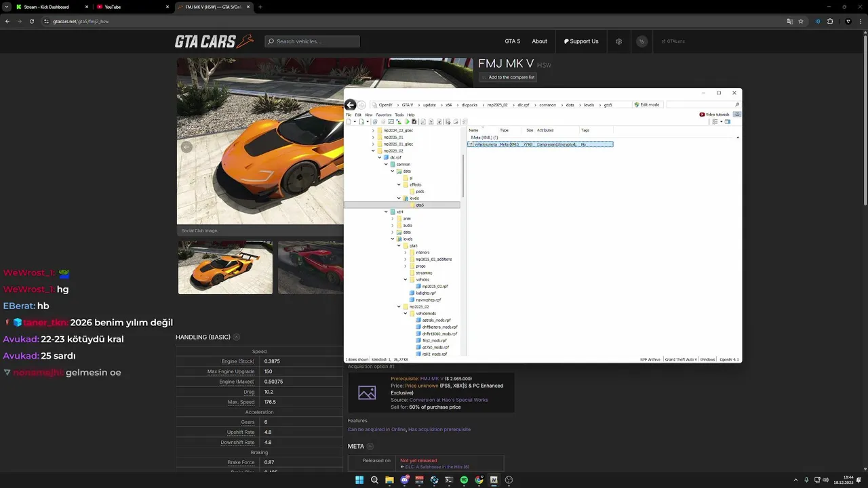868x488 pixels.
Task: Open the About nav link
Action: (x=539, y=41)
